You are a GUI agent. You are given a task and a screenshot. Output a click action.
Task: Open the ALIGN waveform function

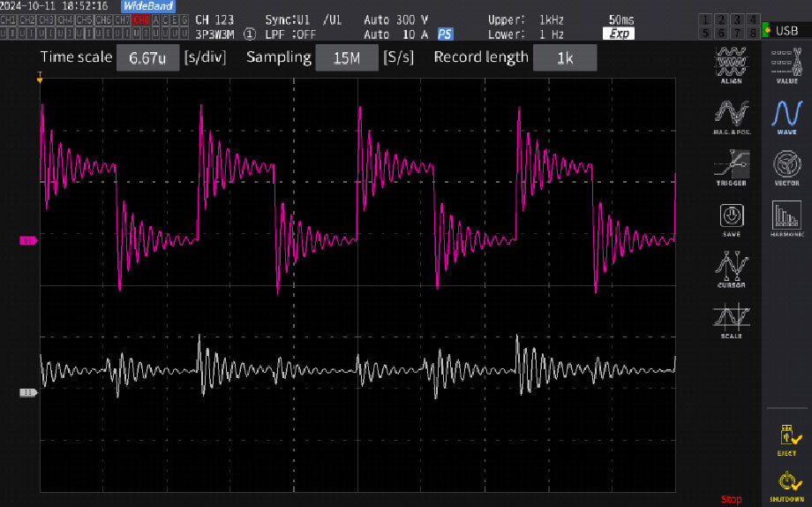tap(731, 65)
